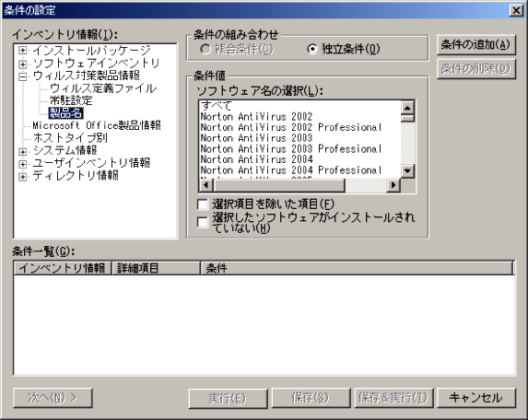The width and height of the screenshot is (528, 420).
Task: Click ディレクトリ情報 tree label
Action: click(x=76, y=175)
